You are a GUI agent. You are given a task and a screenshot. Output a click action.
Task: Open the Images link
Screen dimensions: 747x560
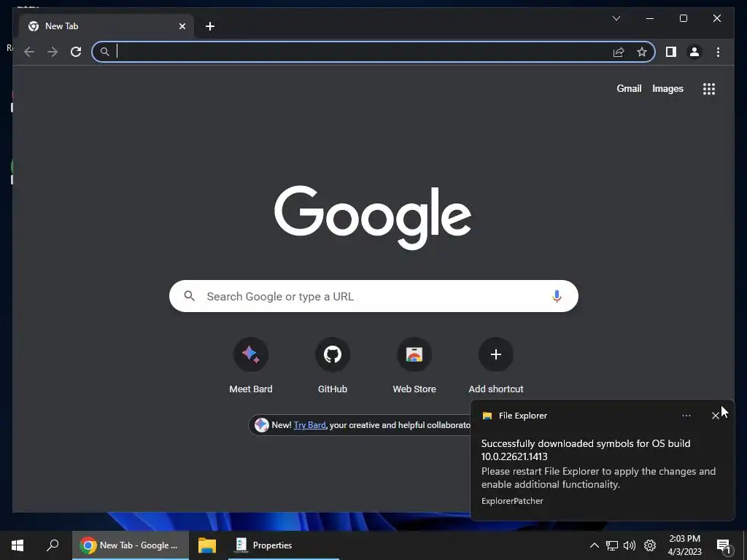(x=667, y=88)
